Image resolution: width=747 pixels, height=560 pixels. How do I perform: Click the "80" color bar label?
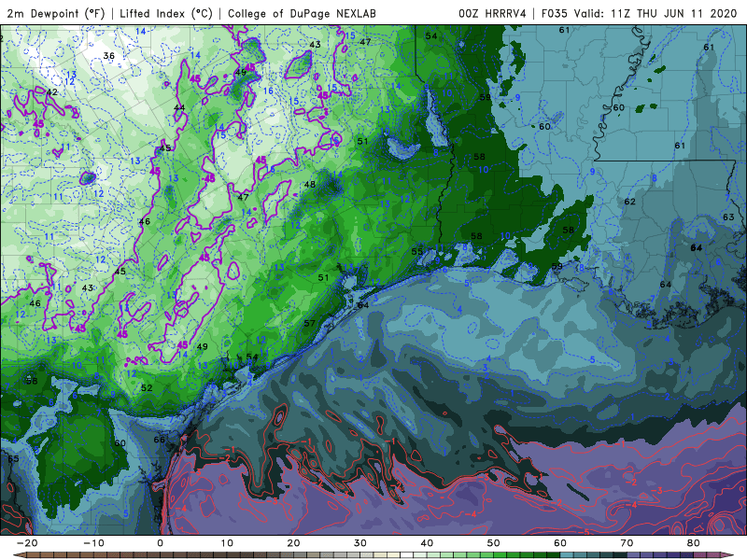click(x=694, y=543)
